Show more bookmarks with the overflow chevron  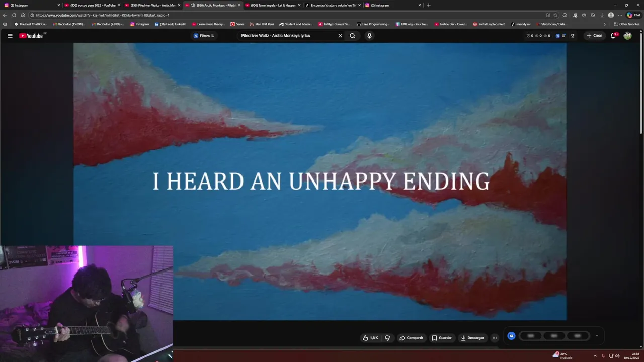click(605, 24)
